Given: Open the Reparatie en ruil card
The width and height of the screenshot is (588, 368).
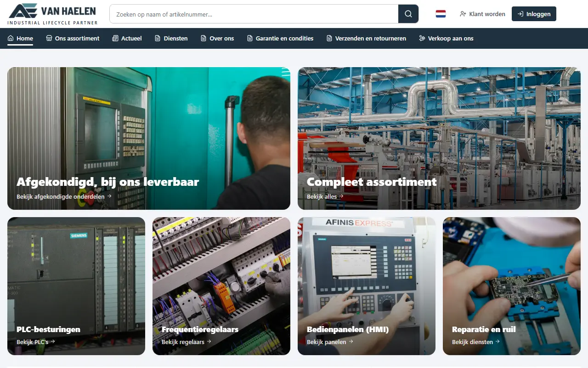Looking at the screenshot, I should tap(512, 286).
